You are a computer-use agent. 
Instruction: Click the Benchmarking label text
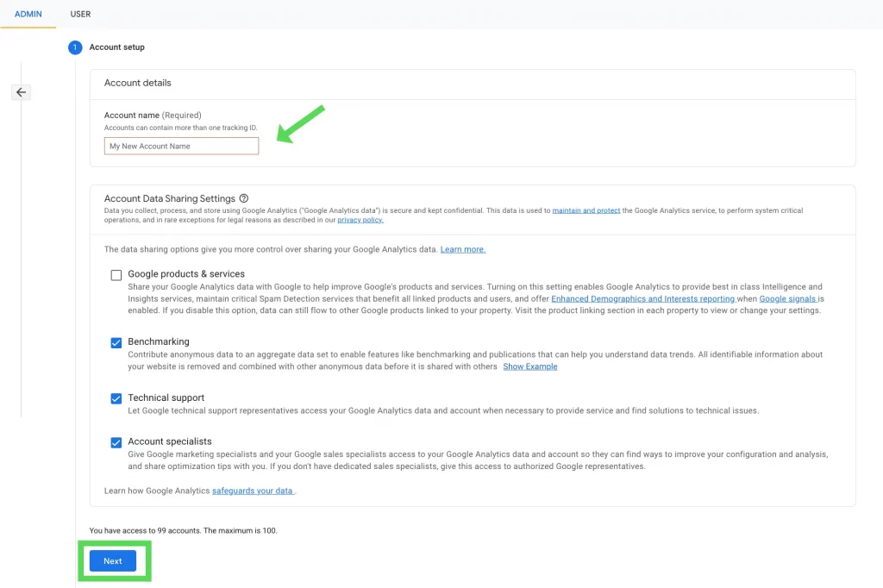point(159,342)
